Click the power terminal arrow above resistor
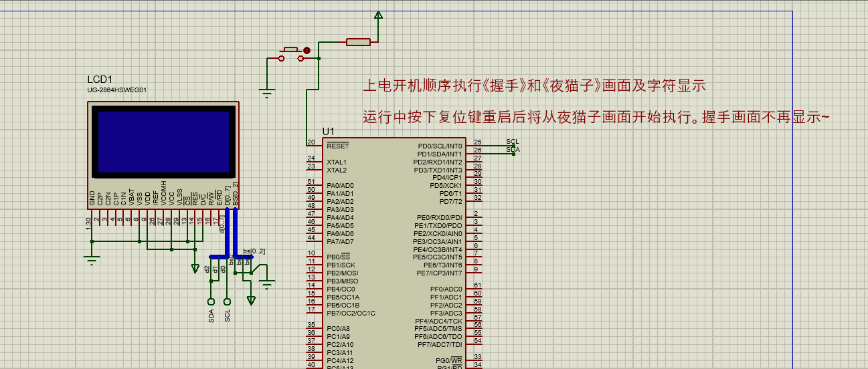 point(379,15)
